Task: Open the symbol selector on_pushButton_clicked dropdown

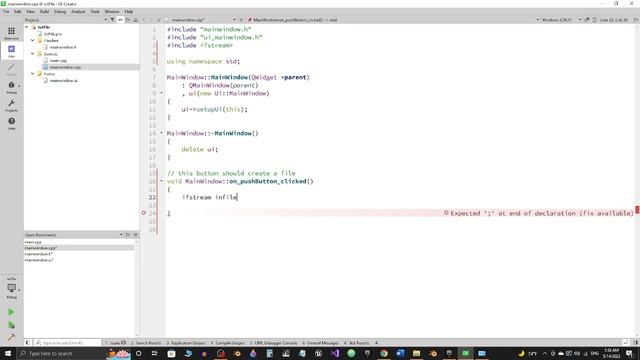Action: coord(393,20)
